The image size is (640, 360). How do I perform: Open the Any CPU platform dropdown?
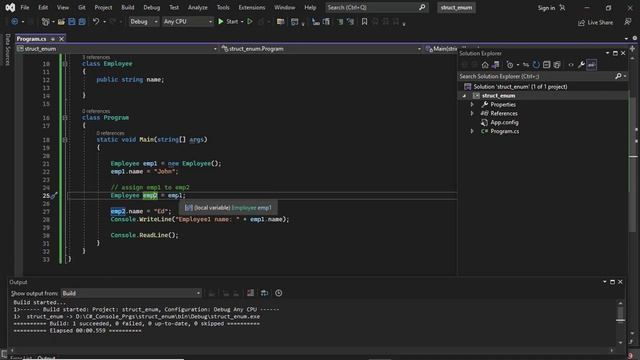pyautogui.click(x=188, y=22)
